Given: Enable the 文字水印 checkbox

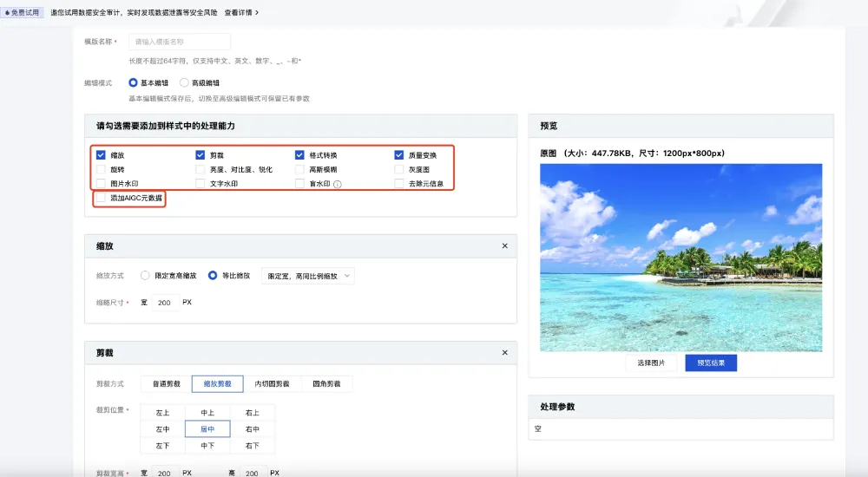Looking at the screenshot, I should (x=201, y=183).
